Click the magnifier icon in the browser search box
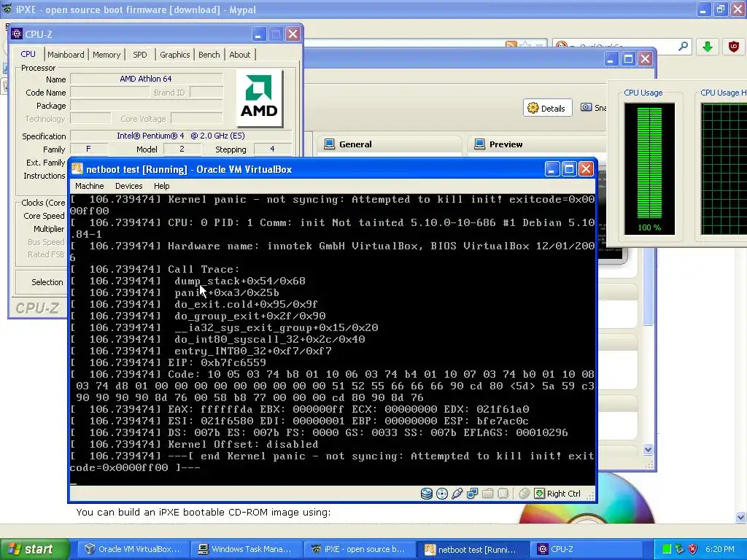This screenshot has height=560, width=747. [x=683, y=46]
